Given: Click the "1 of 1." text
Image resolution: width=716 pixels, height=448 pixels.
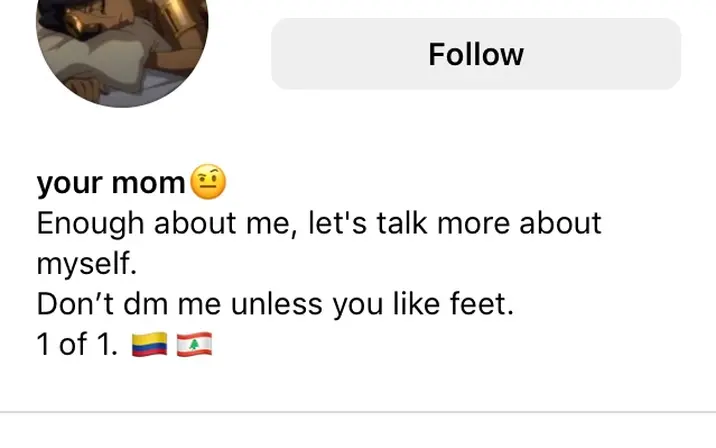Looking at the screenshot, I should (77, 344).
